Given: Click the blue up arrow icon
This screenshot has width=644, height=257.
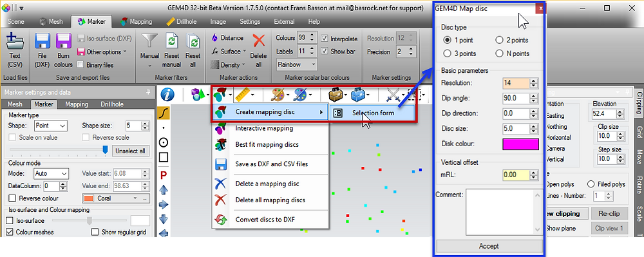Looking at the screenshot, I should (163, 189).
